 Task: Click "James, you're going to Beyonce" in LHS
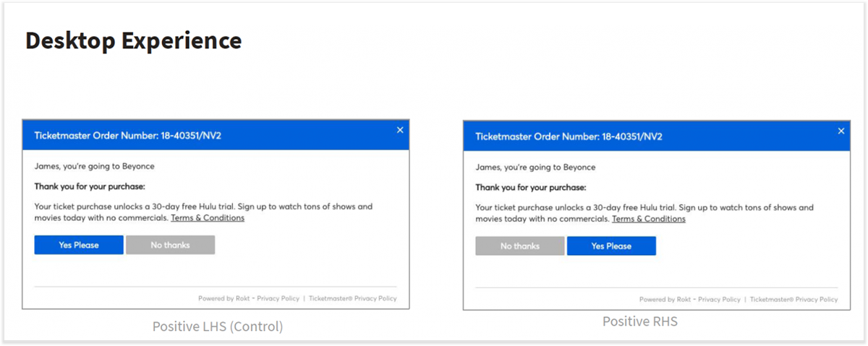click(x=95, y=167)
